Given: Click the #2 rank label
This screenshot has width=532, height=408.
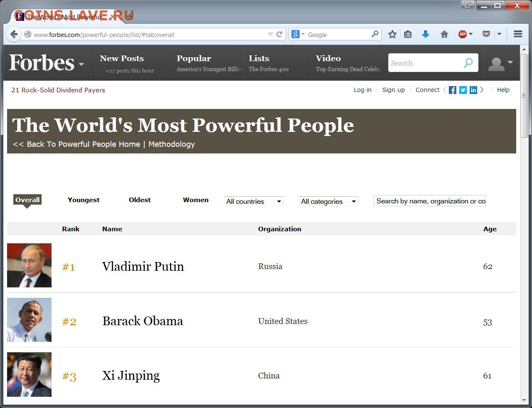Looking at the screenshot, I should coord(69,321).
